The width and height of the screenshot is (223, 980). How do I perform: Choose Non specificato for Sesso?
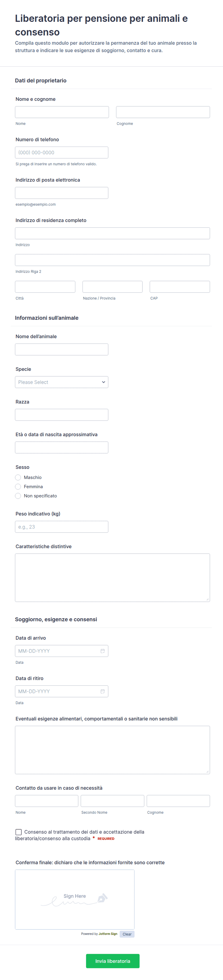point(18,496)
